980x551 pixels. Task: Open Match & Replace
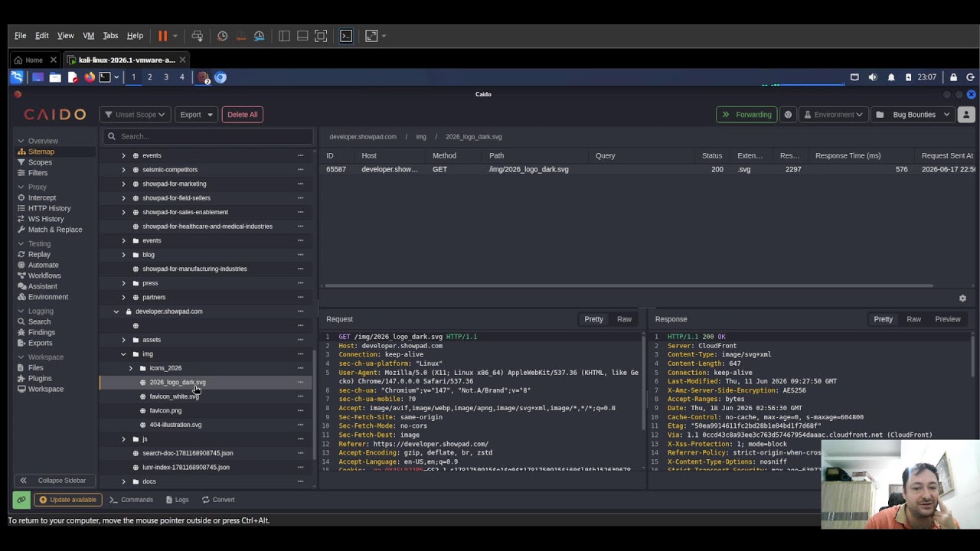tap(55, 230)
